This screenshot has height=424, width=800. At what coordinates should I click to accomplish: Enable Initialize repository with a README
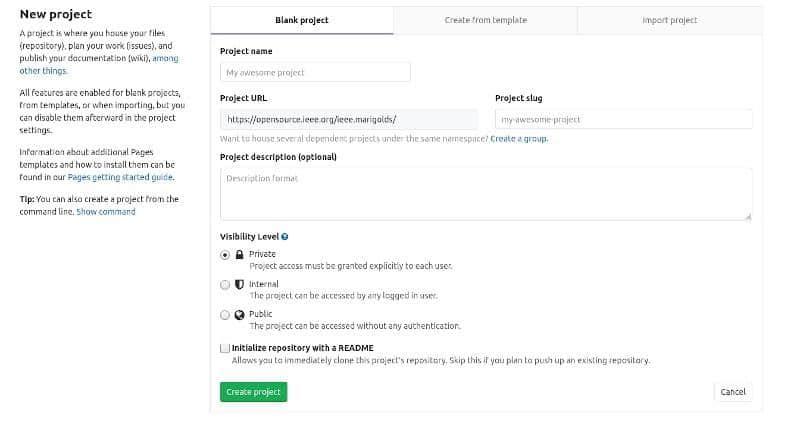tap(225, 348)
